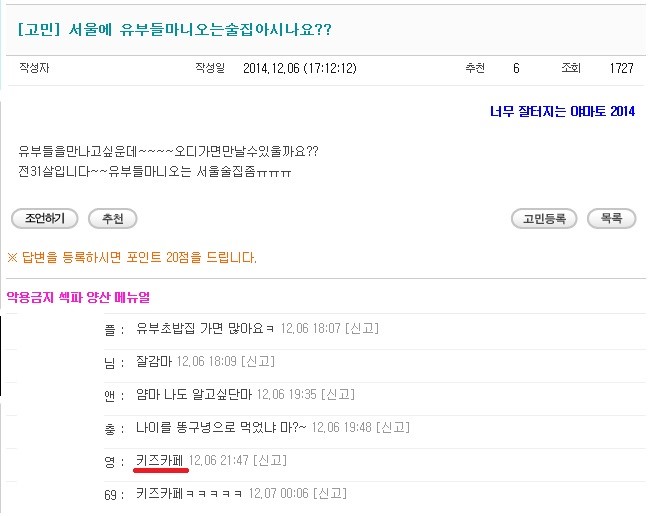Open the post title link about 서울 술집
This screenshot has height=516, width=653.
175,30
